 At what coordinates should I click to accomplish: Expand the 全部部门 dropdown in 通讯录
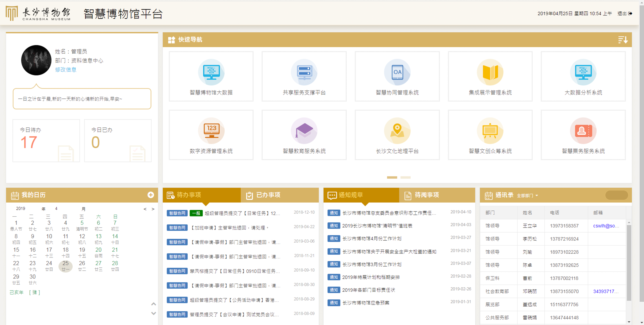(x=528, y=195)
